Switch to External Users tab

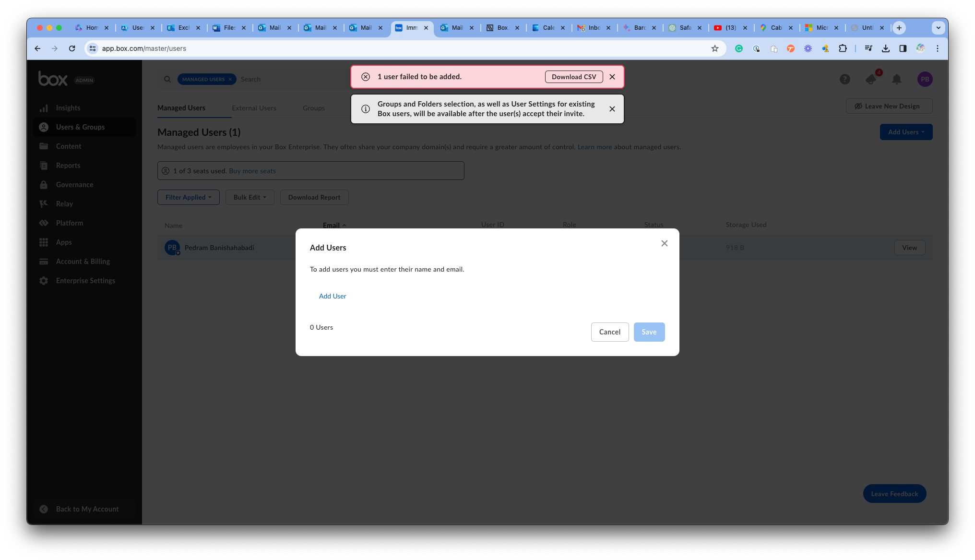click(254, 108)
